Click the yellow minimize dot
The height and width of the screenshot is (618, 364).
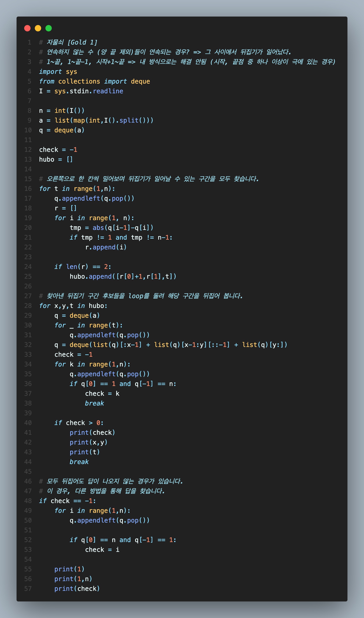38,28
